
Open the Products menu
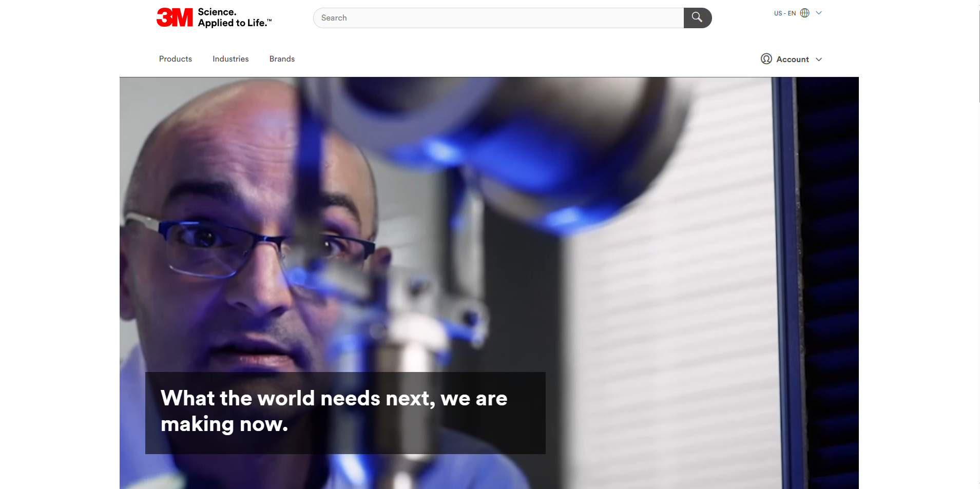pos(175,59)
